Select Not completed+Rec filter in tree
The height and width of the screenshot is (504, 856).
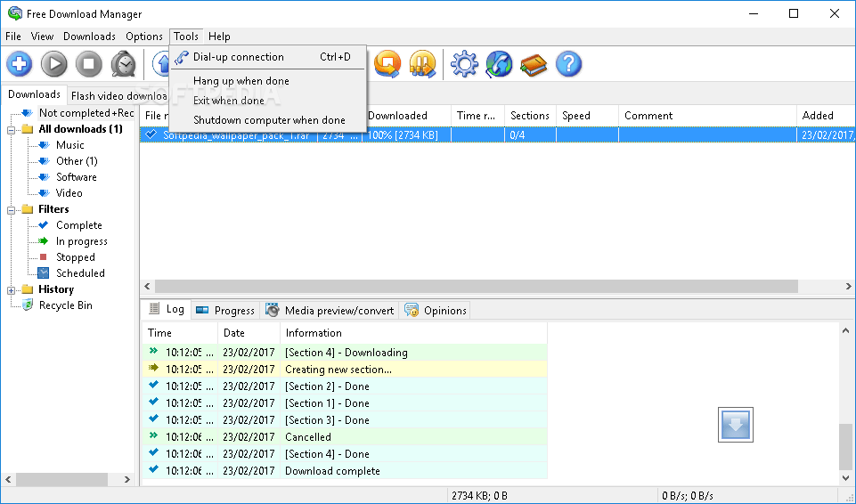point(86,113)
